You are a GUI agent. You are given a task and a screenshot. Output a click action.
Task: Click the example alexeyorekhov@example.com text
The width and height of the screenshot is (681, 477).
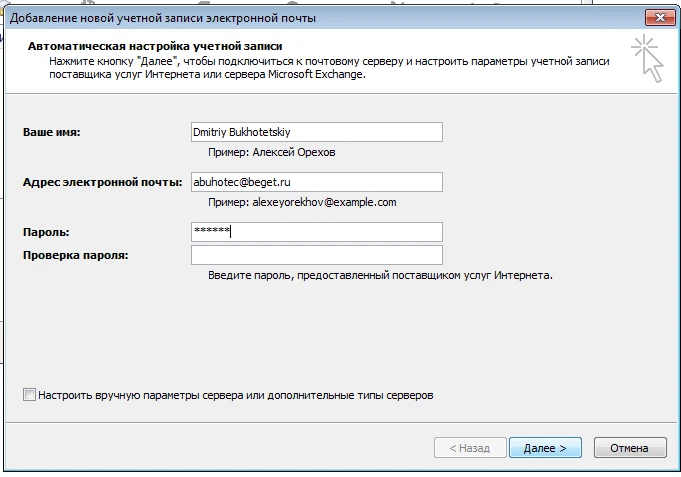(302, 202)
